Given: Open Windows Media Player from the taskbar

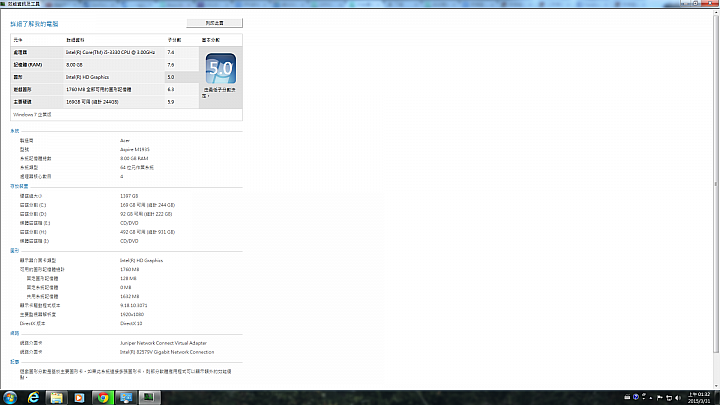Looking at the screenshot, I should point(79,398).
